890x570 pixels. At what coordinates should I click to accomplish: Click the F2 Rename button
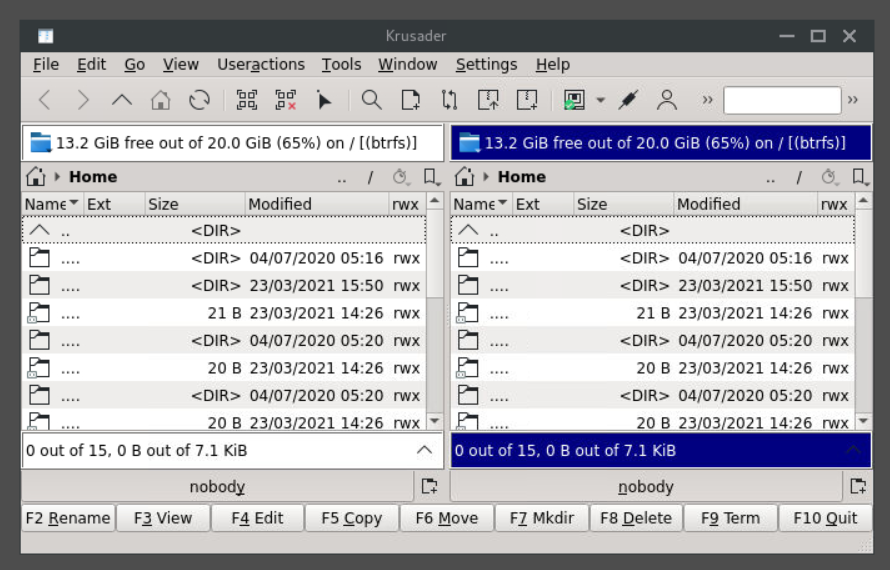(68, 518)
